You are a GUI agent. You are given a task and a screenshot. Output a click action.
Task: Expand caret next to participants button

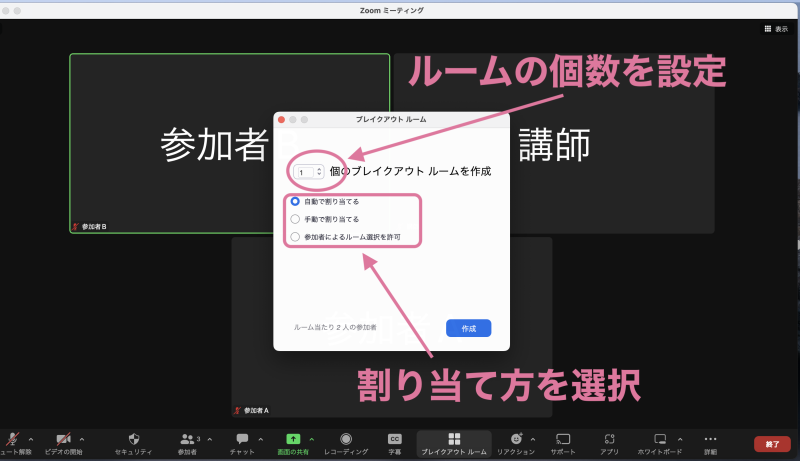[x=210, y=439]
